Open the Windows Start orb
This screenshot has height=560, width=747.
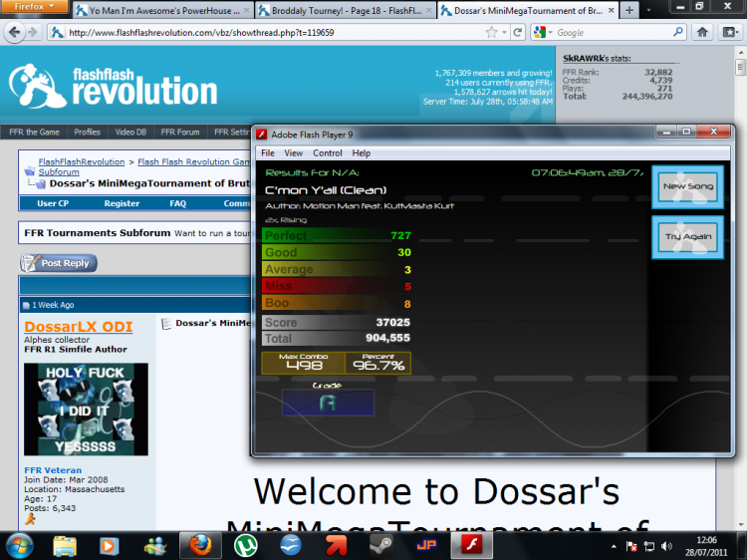(19, 546)
